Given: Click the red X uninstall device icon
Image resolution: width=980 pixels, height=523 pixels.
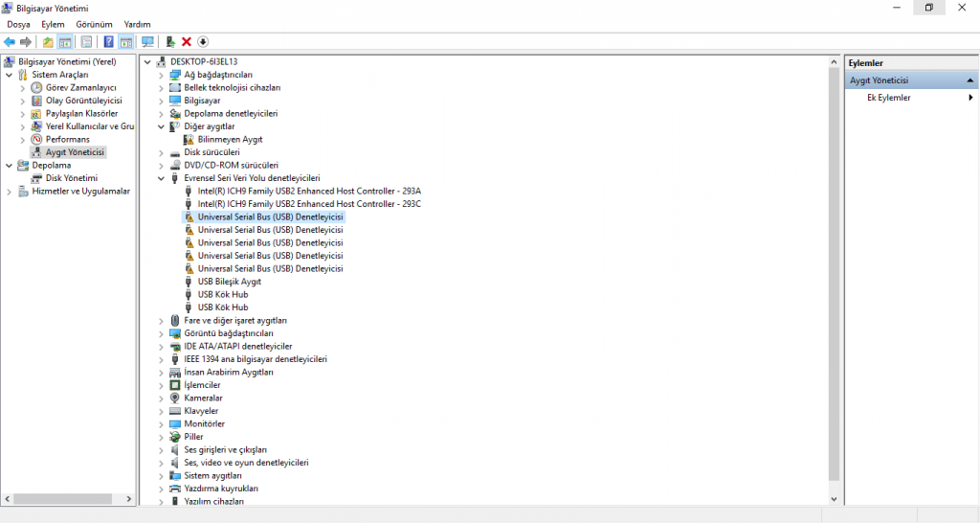Looking at the screenshot, I should 187,42.
